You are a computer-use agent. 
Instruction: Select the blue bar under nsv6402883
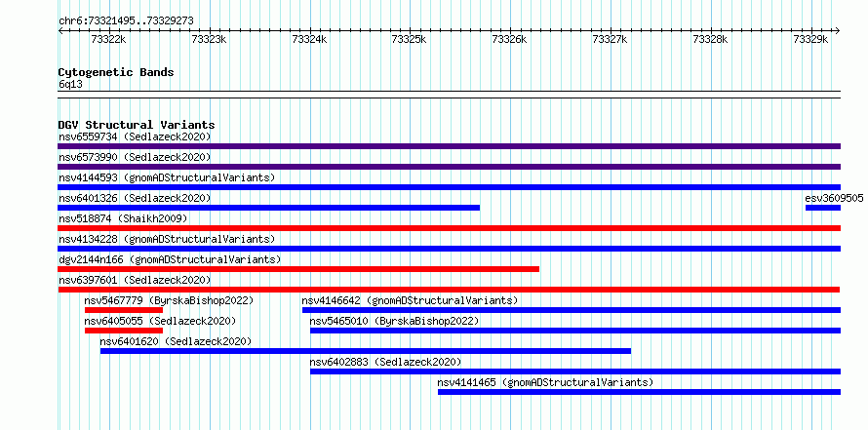(x=575, y=371)
